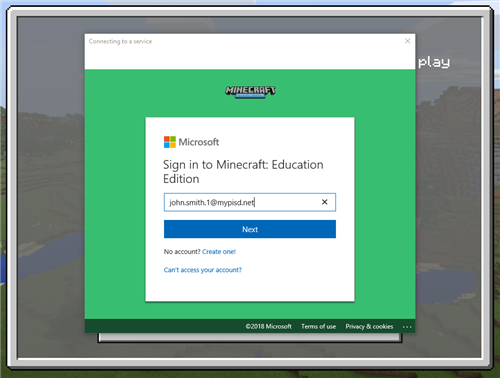Open Can't access your account? link

pyautogui.click(x=203, y=270)
